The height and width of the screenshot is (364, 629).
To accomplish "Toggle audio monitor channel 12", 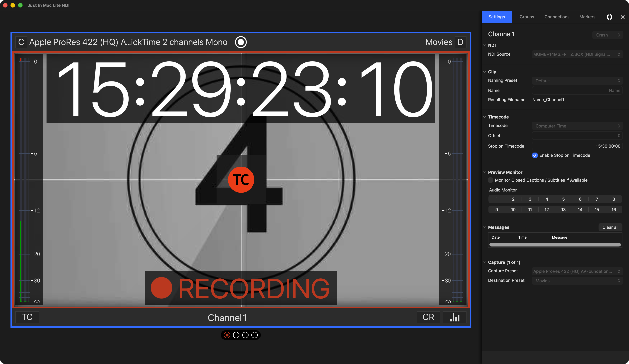I will [547, 210].
